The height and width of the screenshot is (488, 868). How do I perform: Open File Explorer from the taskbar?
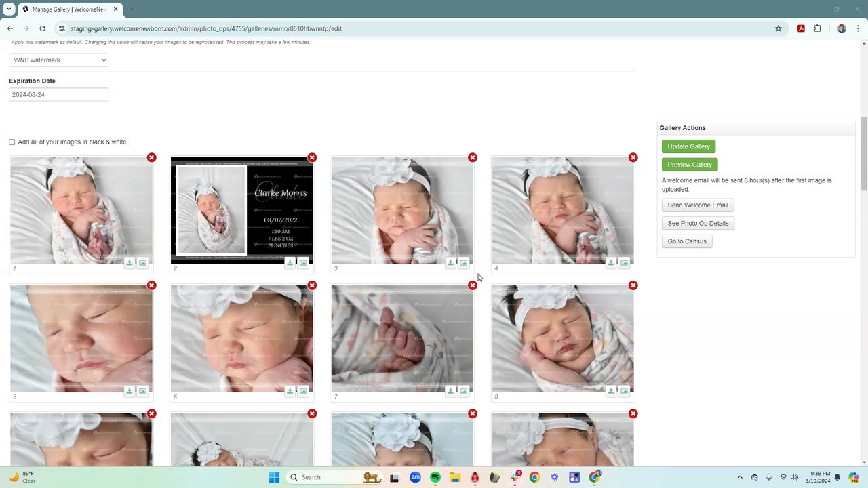click(455, 477)
